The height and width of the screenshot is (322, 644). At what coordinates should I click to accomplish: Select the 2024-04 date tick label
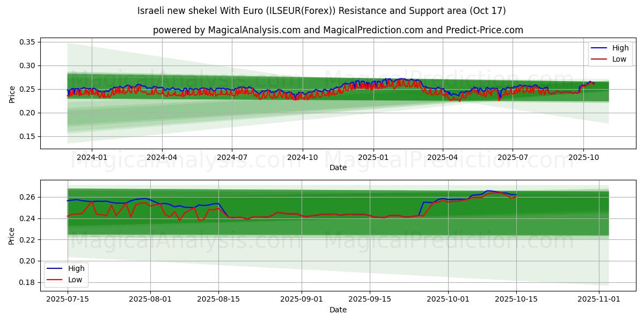point(162,158)
